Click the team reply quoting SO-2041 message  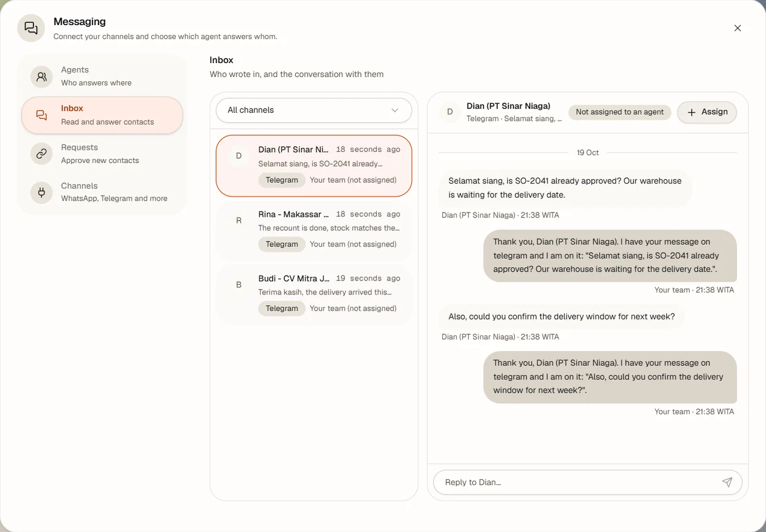[x=610, y=255]
